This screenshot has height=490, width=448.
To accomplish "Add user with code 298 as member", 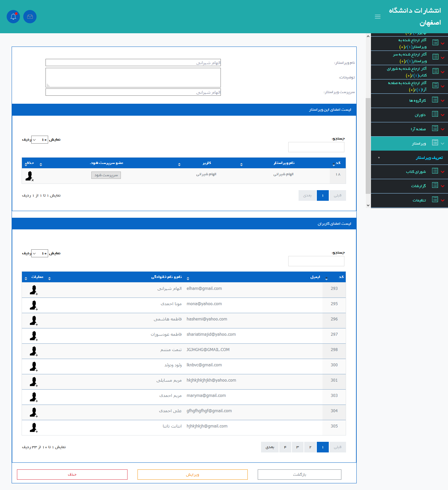I will (x=34, y=351).
